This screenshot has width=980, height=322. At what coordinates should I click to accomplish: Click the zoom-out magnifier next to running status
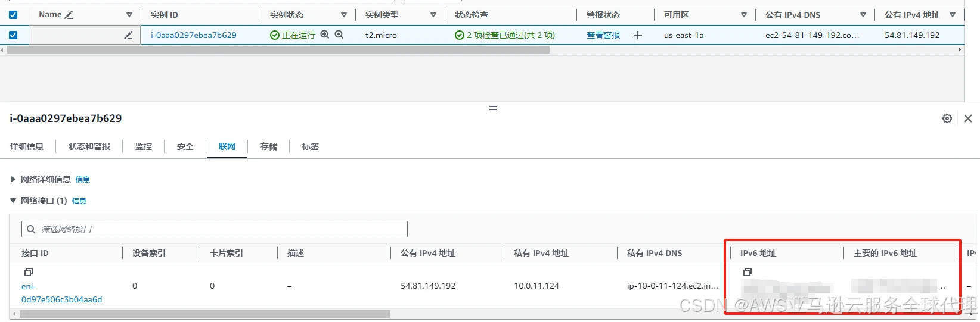click(x=339, y=35)
